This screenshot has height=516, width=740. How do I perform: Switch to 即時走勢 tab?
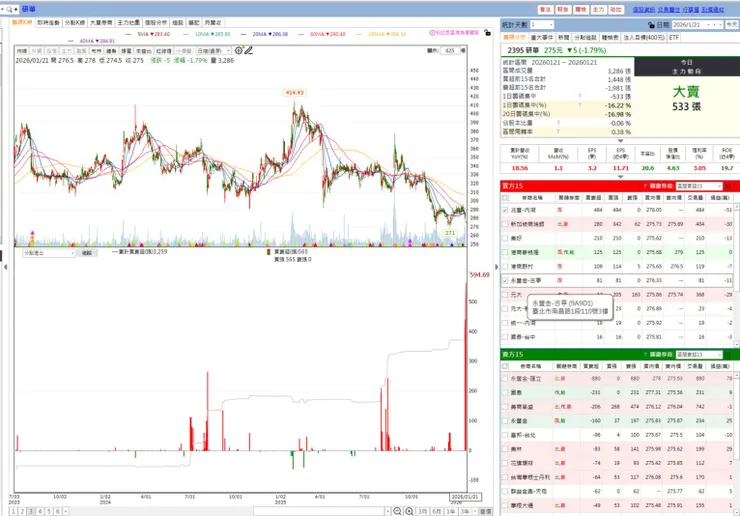click(49, 23)
